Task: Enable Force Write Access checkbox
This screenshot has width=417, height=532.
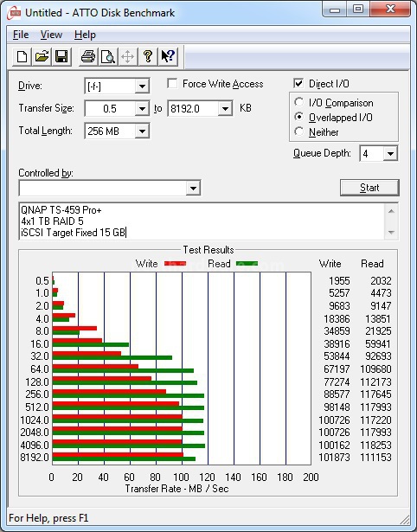Action: click(172, 83)
